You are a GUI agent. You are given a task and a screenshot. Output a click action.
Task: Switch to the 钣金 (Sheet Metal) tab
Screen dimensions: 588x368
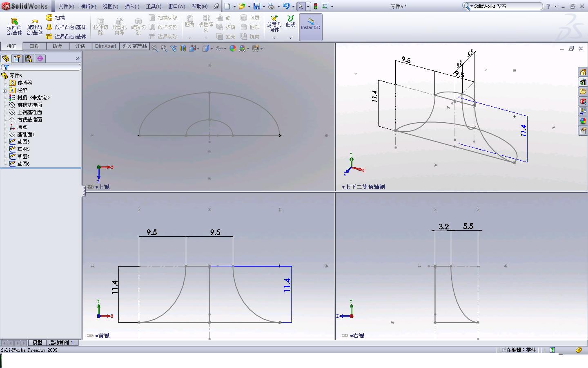click(x=57, y=46)
